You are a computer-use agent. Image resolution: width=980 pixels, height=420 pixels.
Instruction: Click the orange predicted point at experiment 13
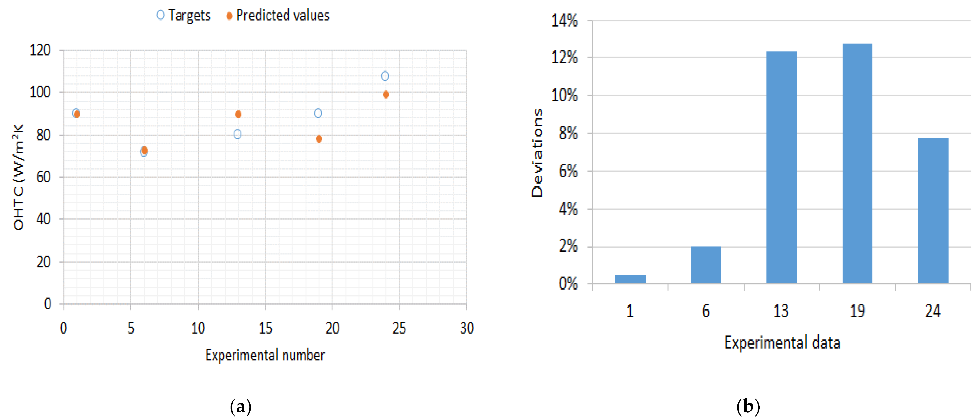click(x=238, y=114)
